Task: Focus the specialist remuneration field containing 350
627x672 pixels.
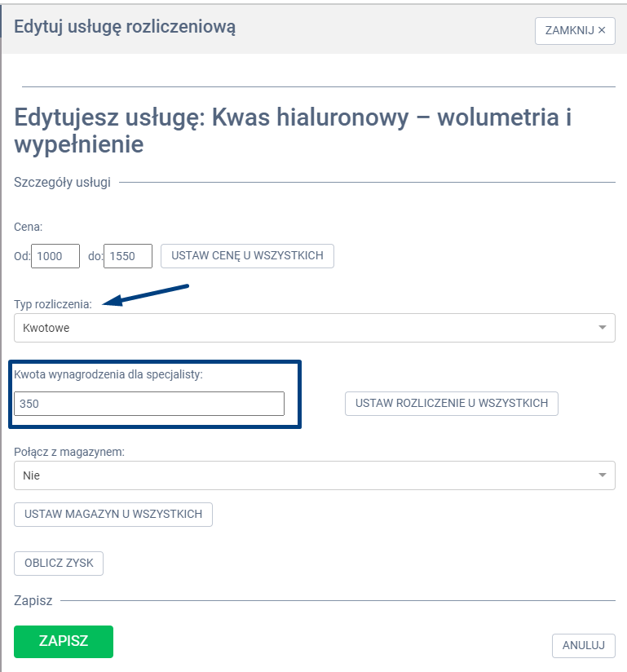Action: 149,404
